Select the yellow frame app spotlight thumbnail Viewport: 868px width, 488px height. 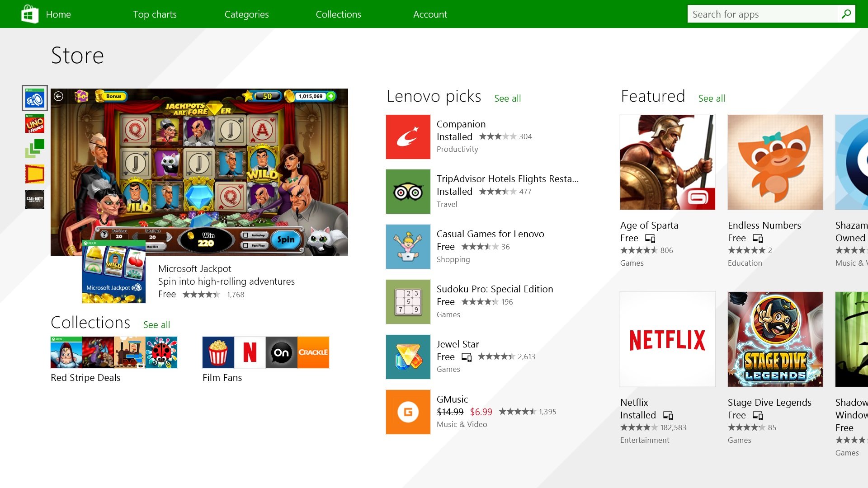point(35,174)
